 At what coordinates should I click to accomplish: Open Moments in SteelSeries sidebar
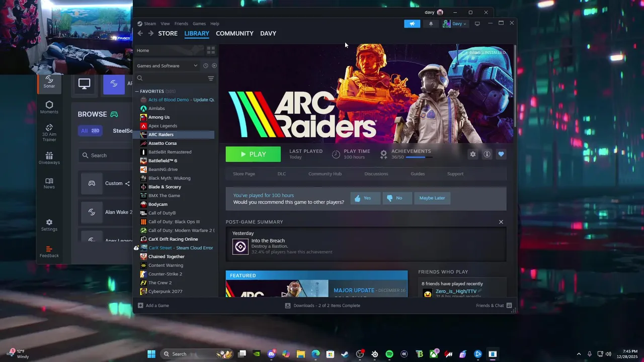[x=49, y=107]
